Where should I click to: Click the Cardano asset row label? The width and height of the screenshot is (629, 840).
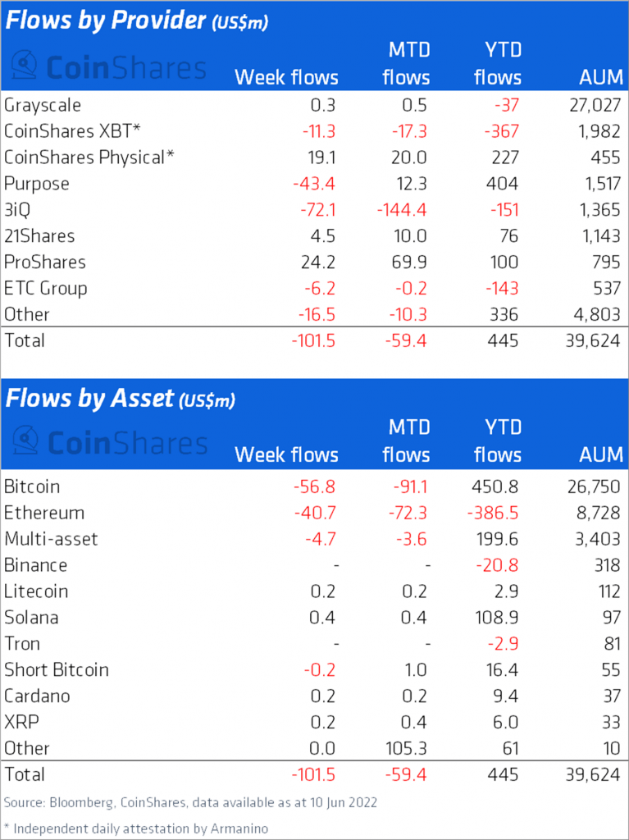tap(37, 696)
